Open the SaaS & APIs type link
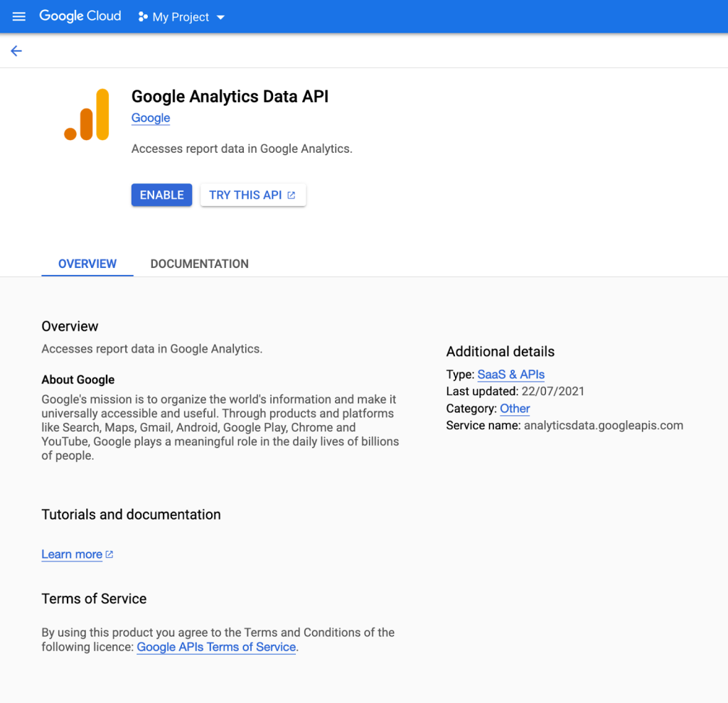 coord(510,375)
